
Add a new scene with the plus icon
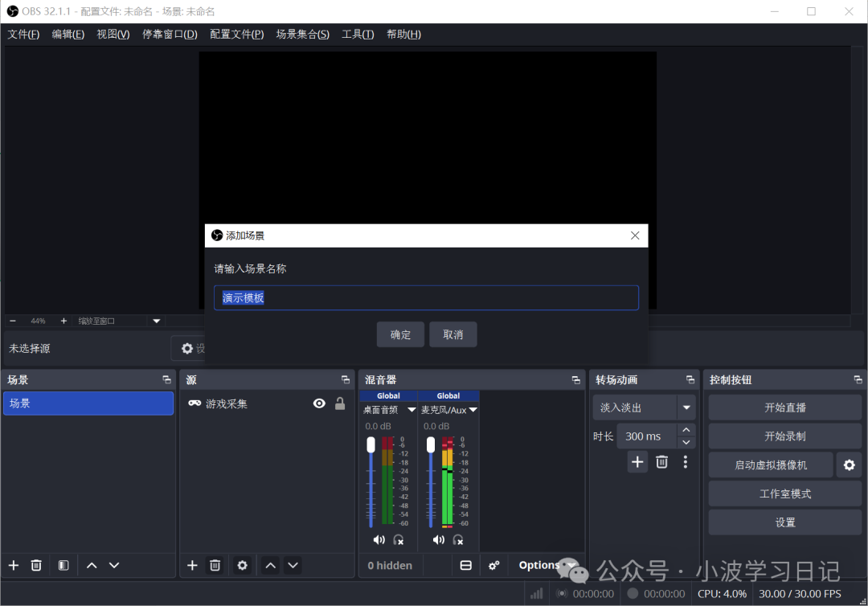point(13,565)
